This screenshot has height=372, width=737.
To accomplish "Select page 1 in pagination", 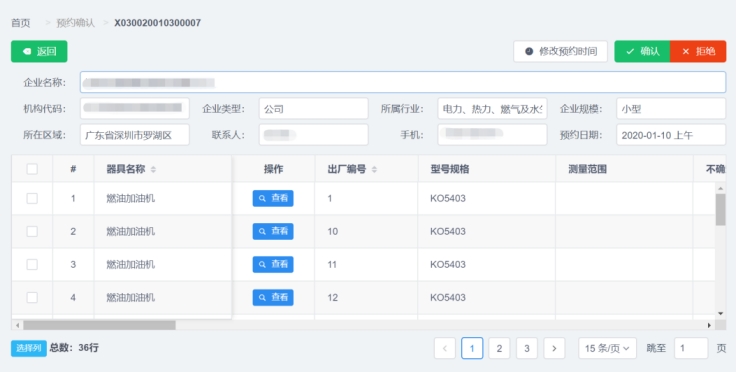I will click(x=472, y=348).
